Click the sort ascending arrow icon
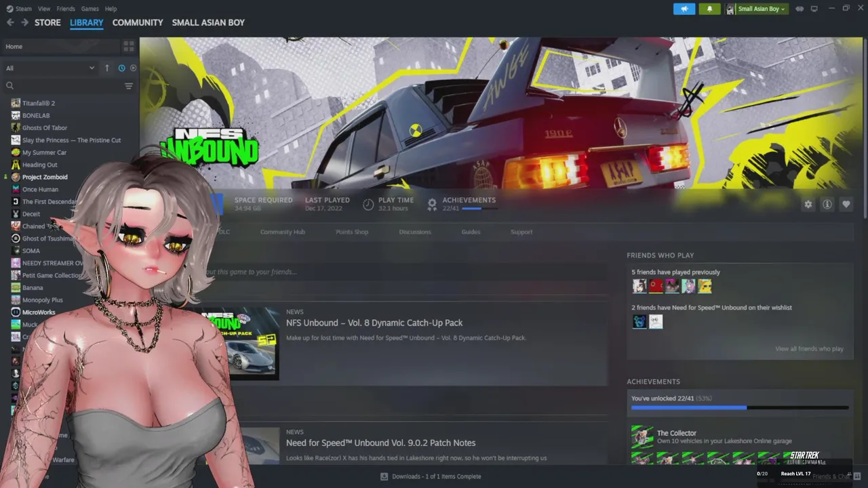The width and height of the screenshot is (868, 488). click(106, 68)
